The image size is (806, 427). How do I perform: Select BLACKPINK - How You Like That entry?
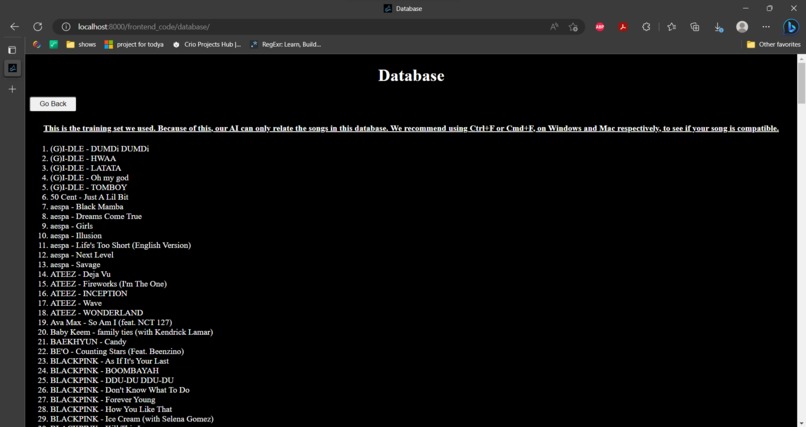point(111,410)
